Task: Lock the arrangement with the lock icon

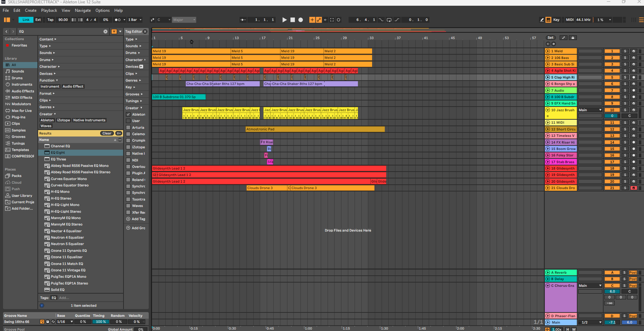Action: click(573, 38)
